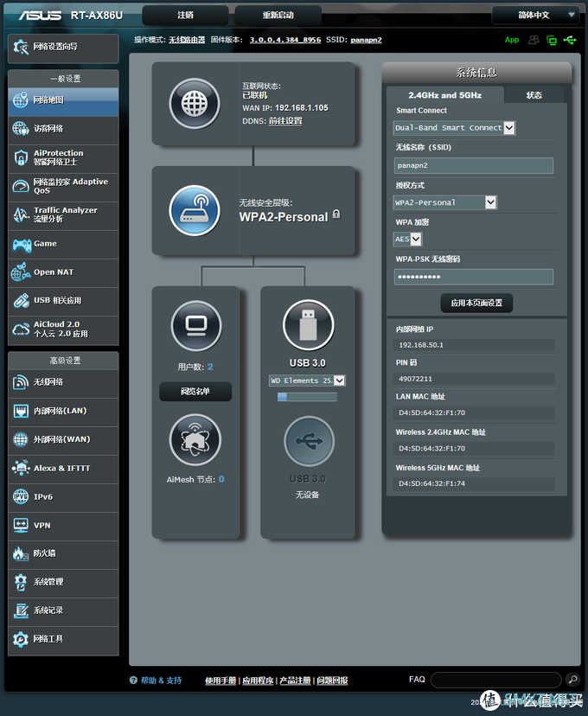Open the language dropdown 简体中文
The height and width of the screenshot is (716, 588).
click(x=537, y=15)
